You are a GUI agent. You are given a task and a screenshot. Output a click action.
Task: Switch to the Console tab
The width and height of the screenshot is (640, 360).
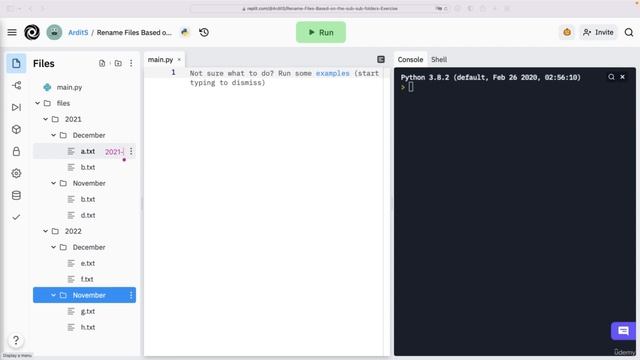point(410,60)
